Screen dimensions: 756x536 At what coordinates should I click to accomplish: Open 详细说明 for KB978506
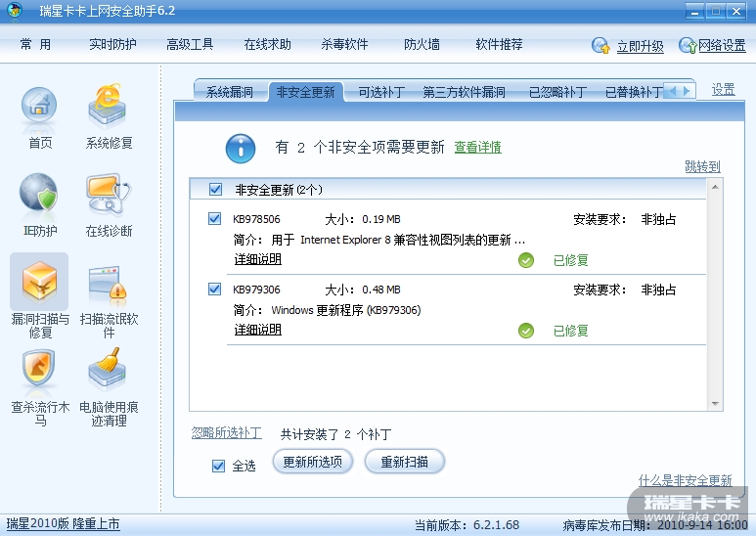point(257,259)
